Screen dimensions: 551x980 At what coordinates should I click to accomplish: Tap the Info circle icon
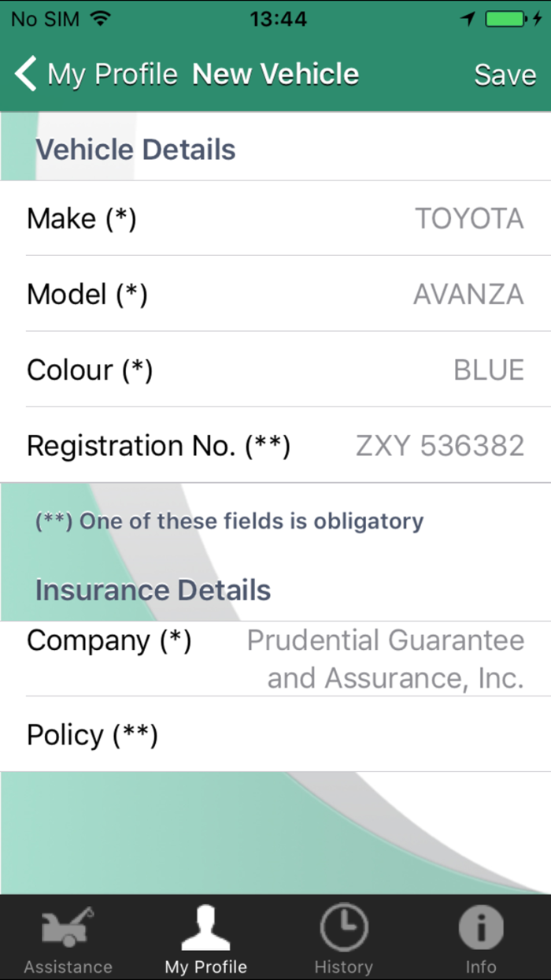click(x=480, y=927)
